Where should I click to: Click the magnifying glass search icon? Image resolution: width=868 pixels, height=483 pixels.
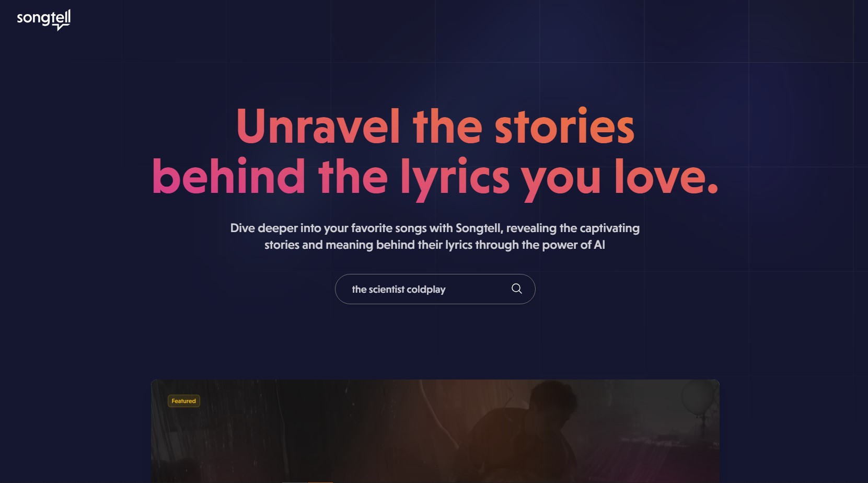pos(516,289)
